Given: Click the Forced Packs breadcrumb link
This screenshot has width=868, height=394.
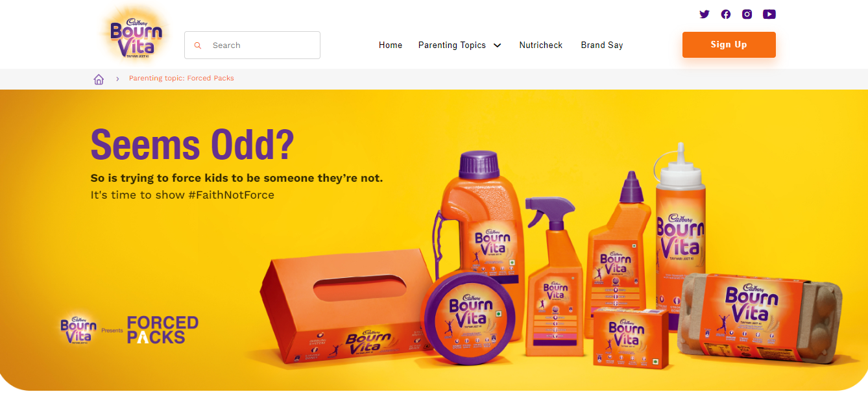Looking at the screenshot, I should coord(182,79).
